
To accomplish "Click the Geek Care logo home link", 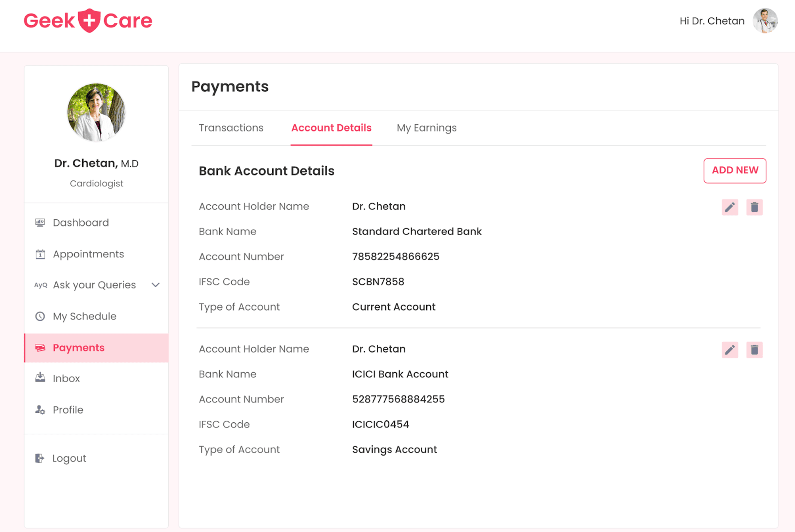I will pyautogui.click(x=88, y=21).
